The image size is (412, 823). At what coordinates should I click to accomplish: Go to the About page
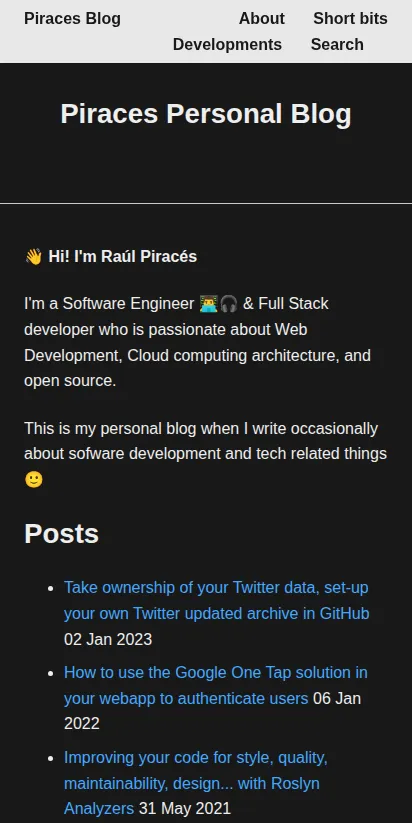click(261, 18)
